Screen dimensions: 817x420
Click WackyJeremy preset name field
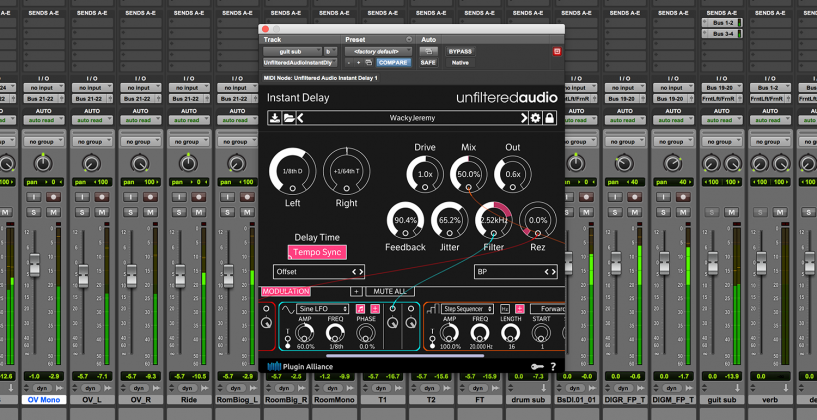pos(412,118)
